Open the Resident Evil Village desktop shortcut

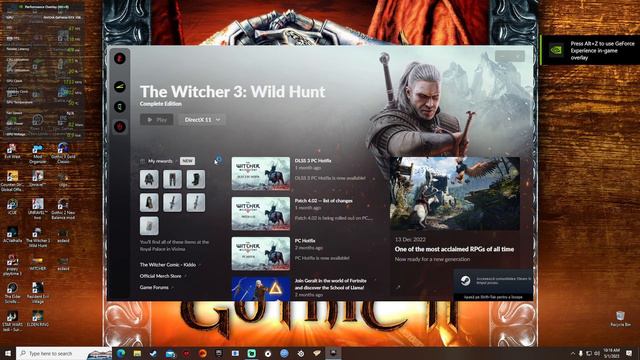[x=38, y=293]
